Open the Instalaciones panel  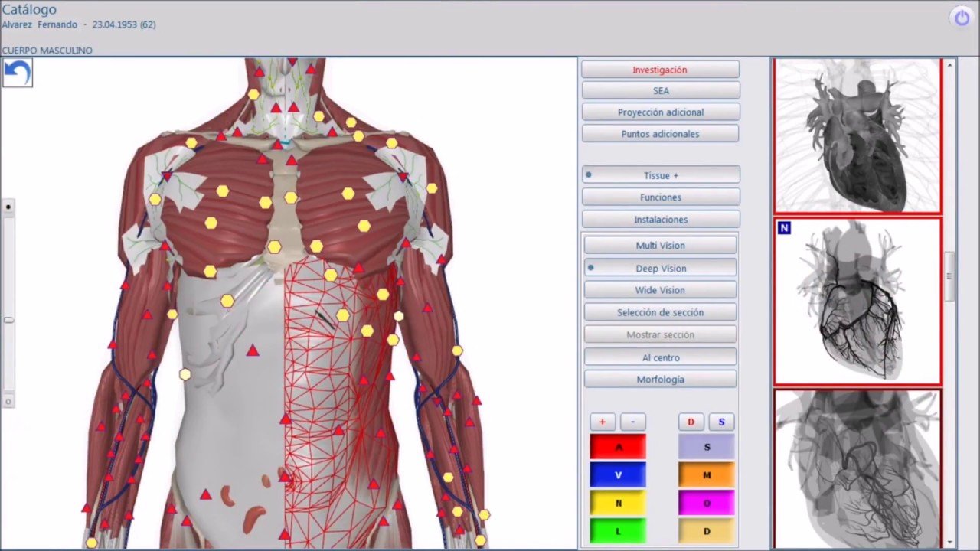(660, 220)
